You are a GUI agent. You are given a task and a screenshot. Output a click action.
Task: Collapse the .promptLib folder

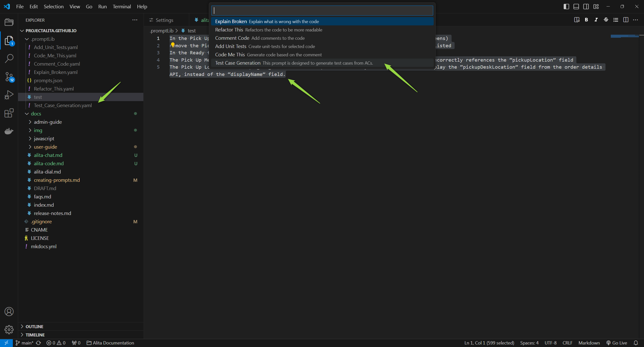pos(80,39)
